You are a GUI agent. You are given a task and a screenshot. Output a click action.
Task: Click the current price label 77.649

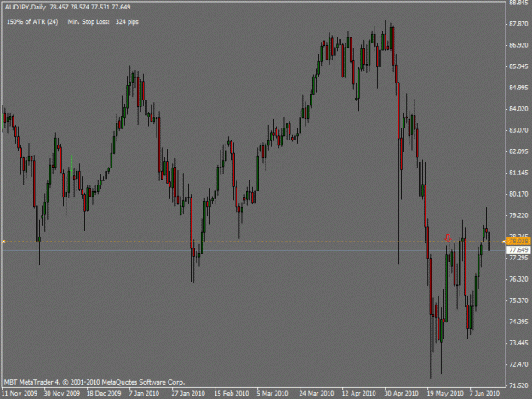click(x=518, y=250)
